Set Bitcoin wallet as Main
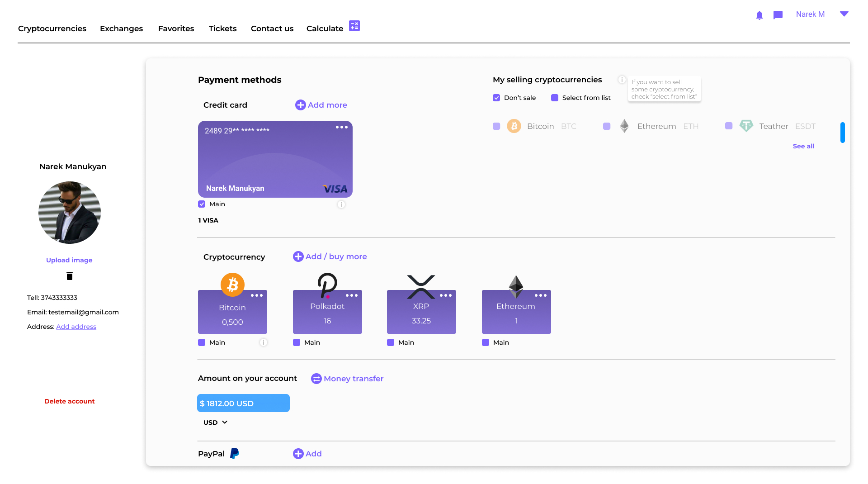The width and height of the screenshot is (868, 484). [x=202, y=342]
